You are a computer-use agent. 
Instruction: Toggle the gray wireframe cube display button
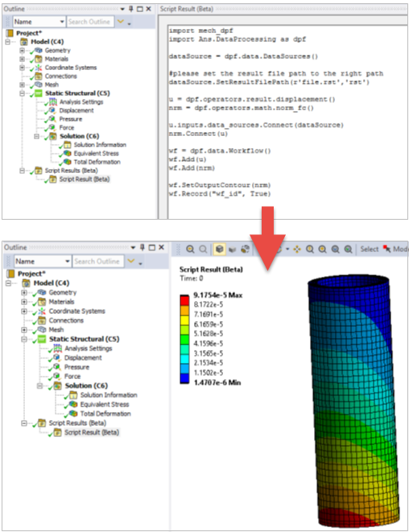232,250
